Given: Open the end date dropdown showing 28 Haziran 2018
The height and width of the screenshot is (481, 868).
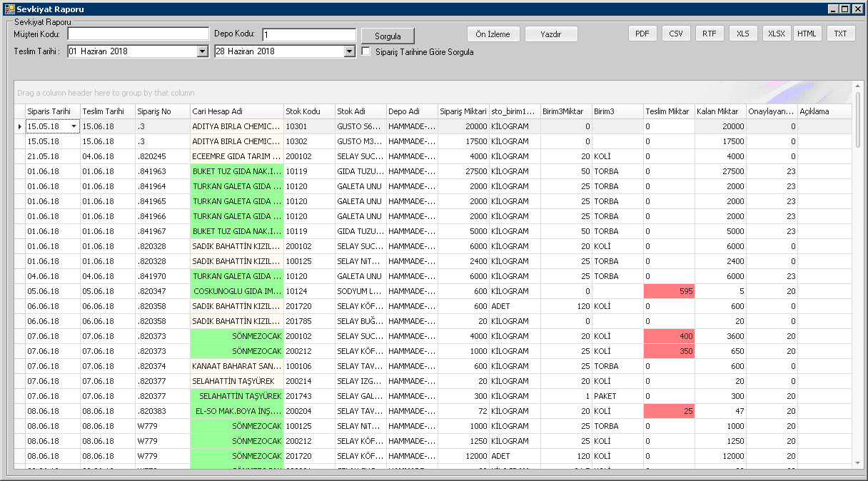Looking at the screenshot, I should 350,51.
